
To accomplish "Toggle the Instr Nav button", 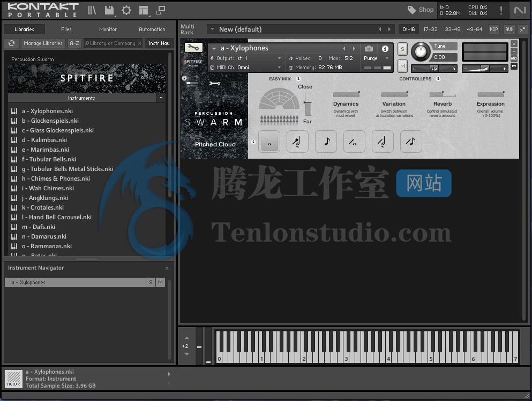I will (159, 43).
